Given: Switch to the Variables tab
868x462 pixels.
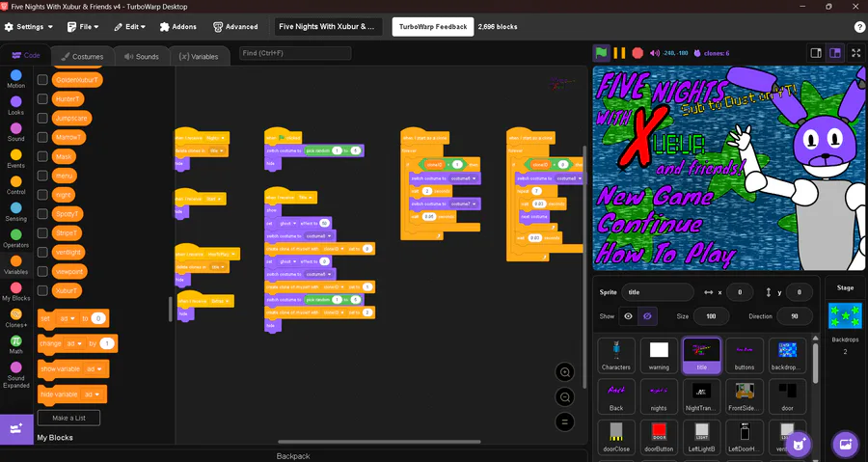Looking at the screenshot, I should (199, 57).
